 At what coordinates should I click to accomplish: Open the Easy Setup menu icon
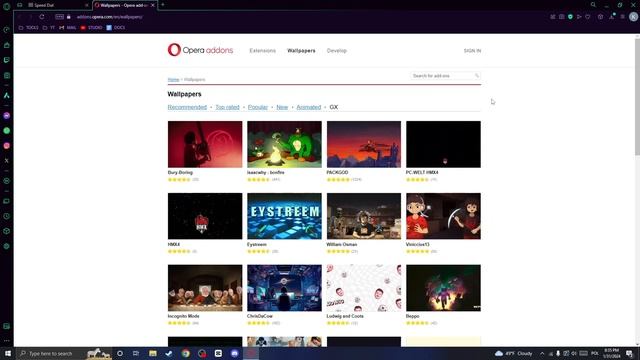[x=622, y=17]
